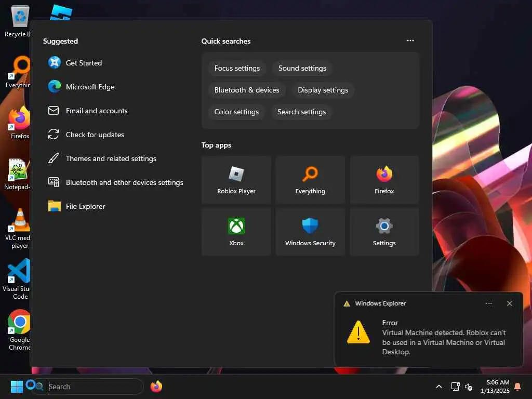Select Display settings quick search
Viewport: 532px width, 399px height.
[323, 90]
